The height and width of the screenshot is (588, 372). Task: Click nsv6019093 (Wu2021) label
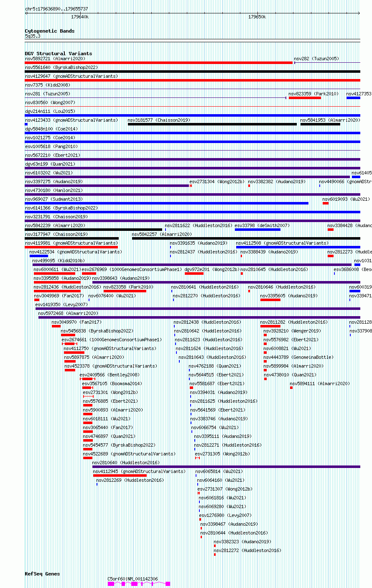(346, 199)
